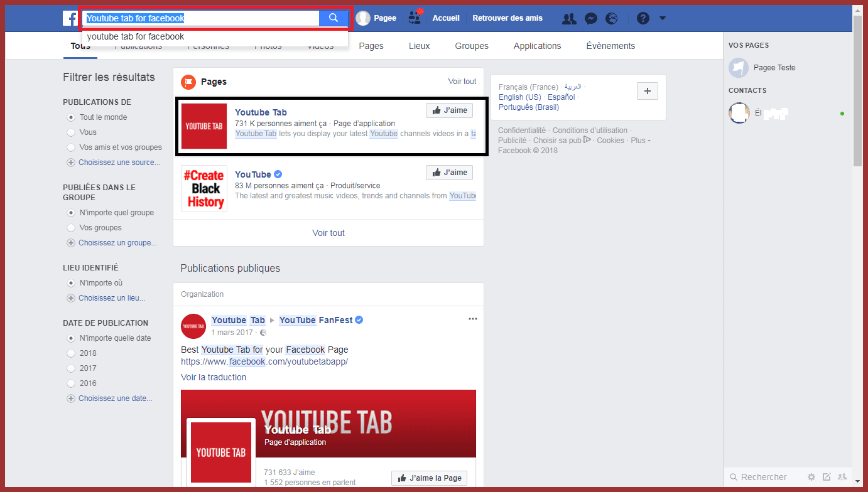
Task: Start a new message from chat sidebar
Action: click(827, 477)
